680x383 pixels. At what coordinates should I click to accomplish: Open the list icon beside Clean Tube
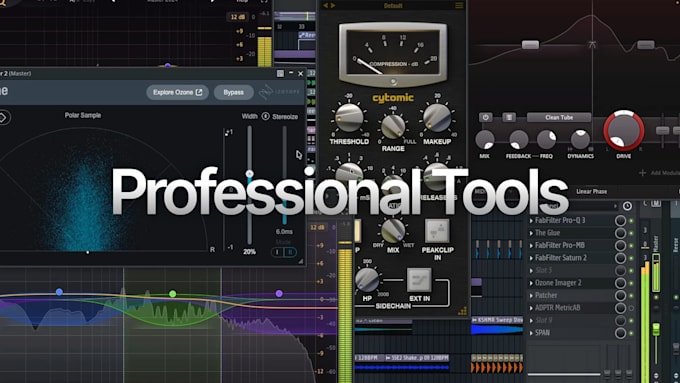pos(509,117)
